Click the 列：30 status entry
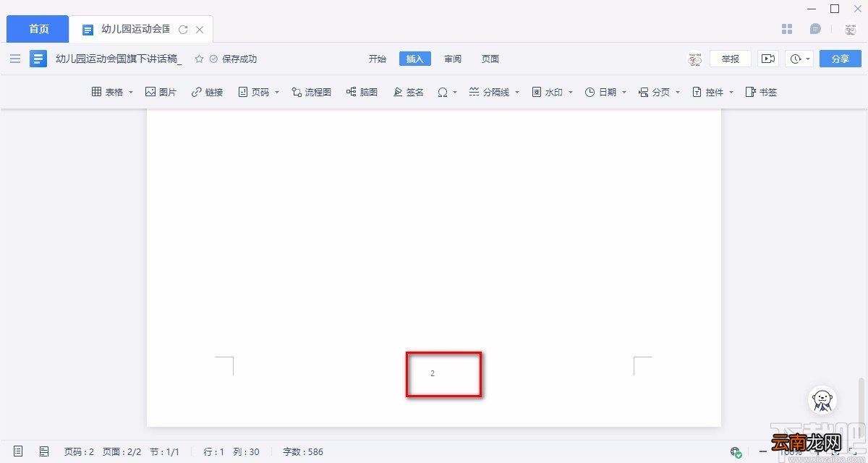 pos(246,451)
